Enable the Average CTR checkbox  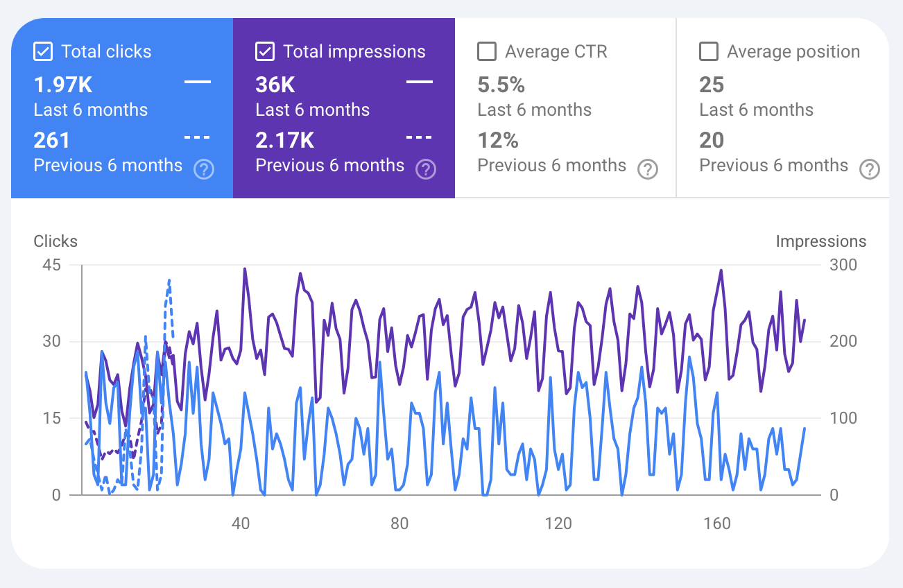tap(487, 51)
